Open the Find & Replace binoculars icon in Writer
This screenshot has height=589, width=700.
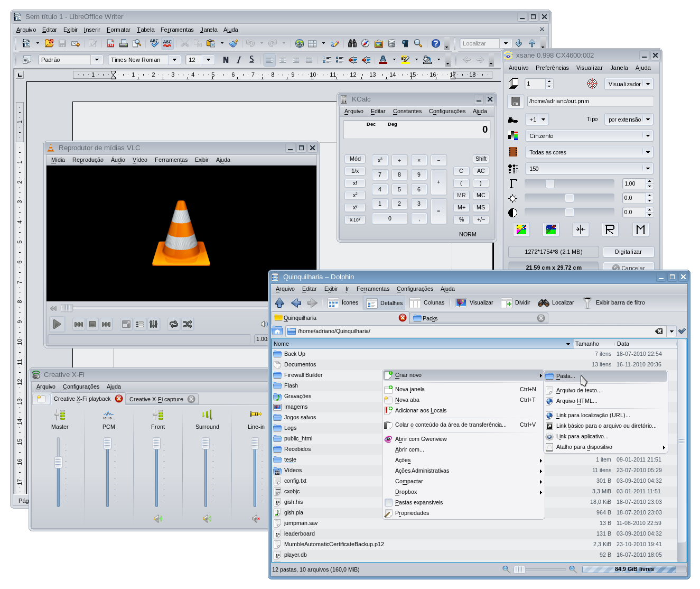point(352,43)
